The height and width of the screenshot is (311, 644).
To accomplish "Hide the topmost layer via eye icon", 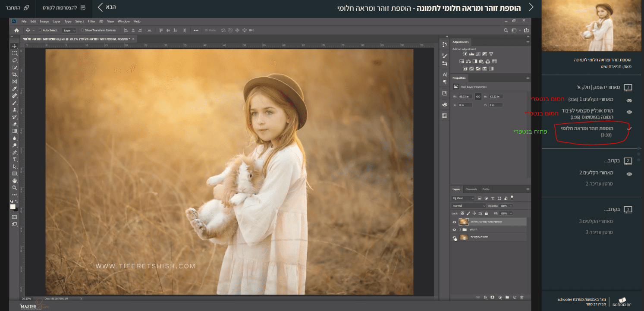I will click(x=454, y=222).
